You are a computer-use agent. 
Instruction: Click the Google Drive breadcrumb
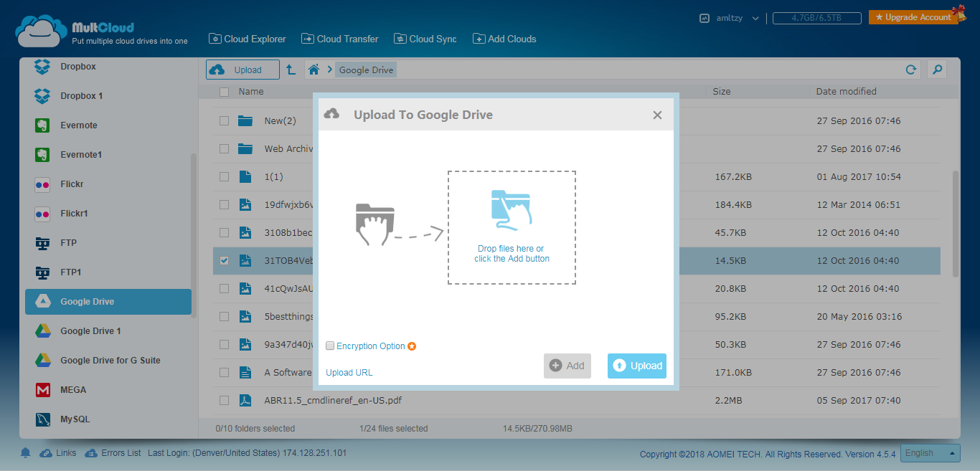(x=366, y=70)
